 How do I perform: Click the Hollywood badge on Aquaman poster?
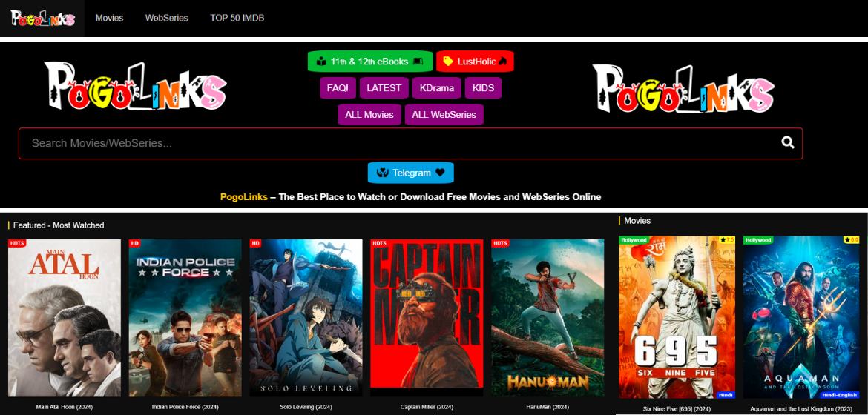tap(758, 240)
